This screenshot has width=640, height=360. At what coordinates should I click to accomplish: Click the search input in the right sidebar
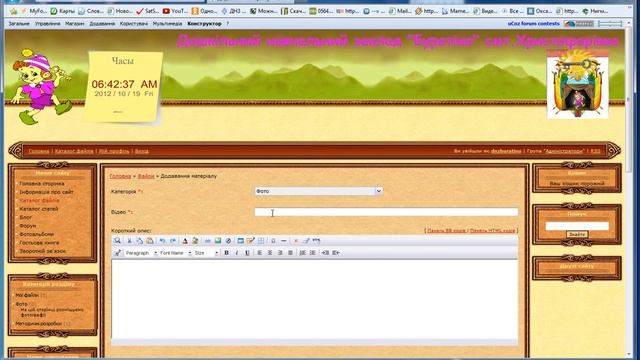[577, 226]
